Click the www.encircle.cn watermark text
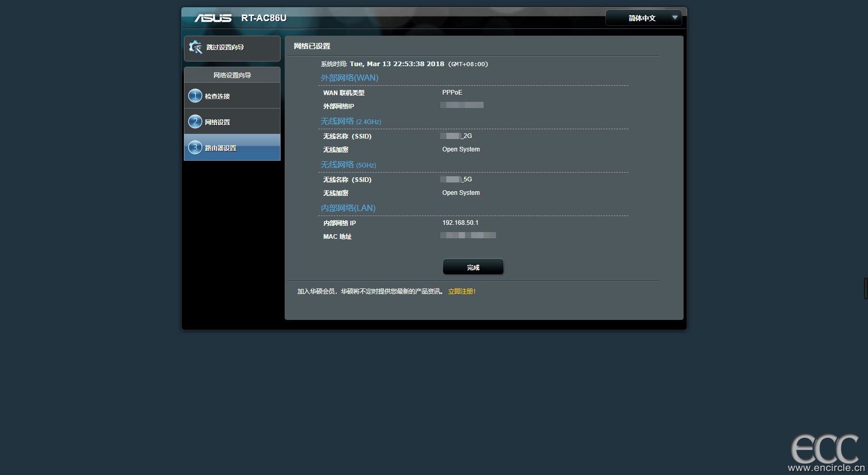Image resolution: width=868 pixels, height=475 pixels. tap(826, 468)
